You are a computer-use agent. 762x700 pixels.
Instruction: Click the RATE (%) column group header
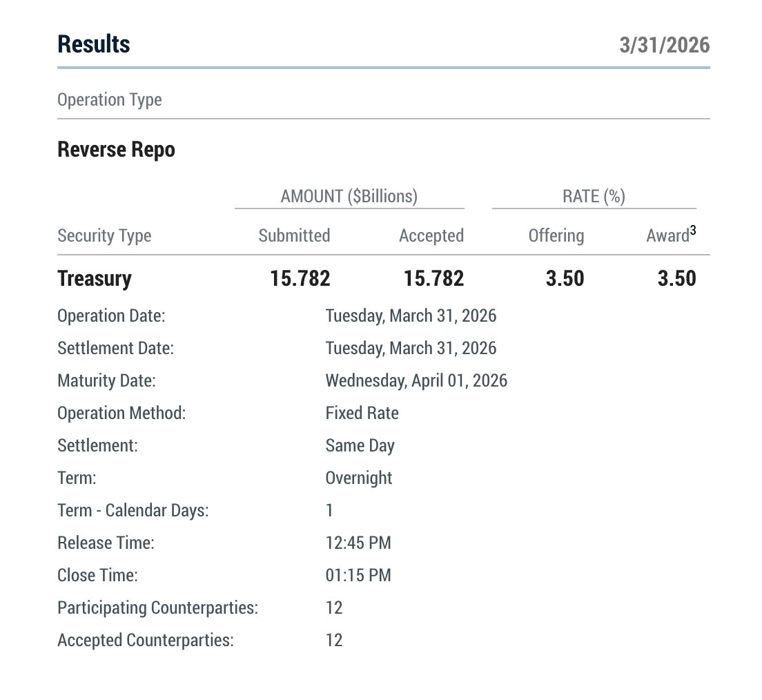(594, 197)
